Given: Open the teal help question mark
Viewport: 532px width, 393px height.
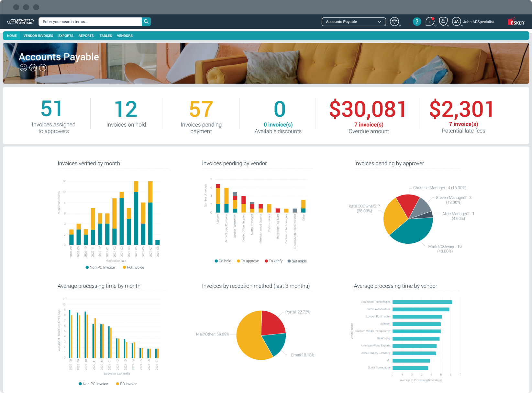Looking at the screenshot, I should 417,22.
